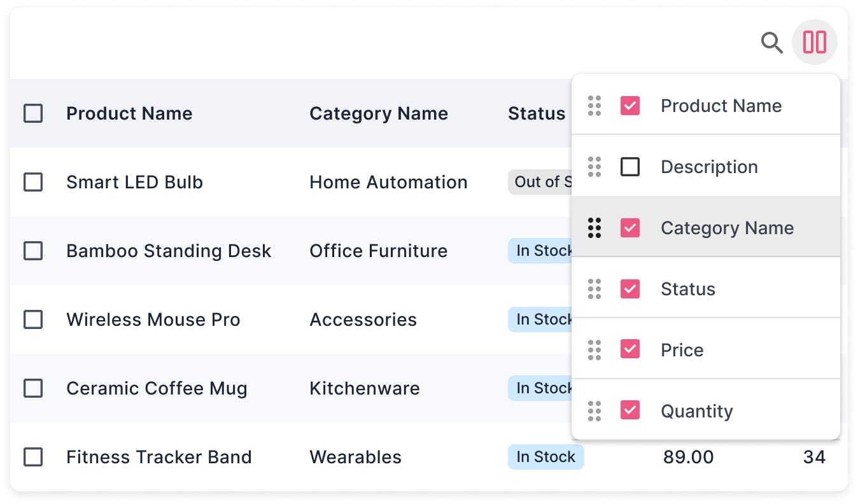Click the Home Automation category cell
Viewport: 858px width, 504px height.
pos(388,182)
